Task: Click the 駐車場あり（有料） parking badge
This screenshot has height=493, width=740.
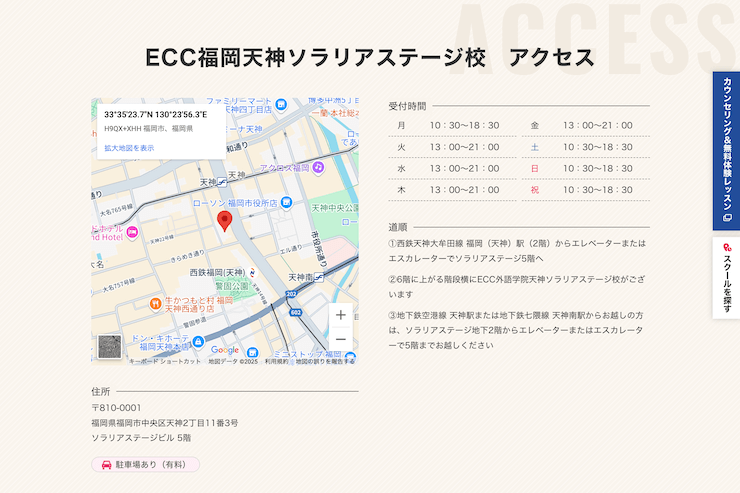Action: pyautogui.click(x=145, y=464)
